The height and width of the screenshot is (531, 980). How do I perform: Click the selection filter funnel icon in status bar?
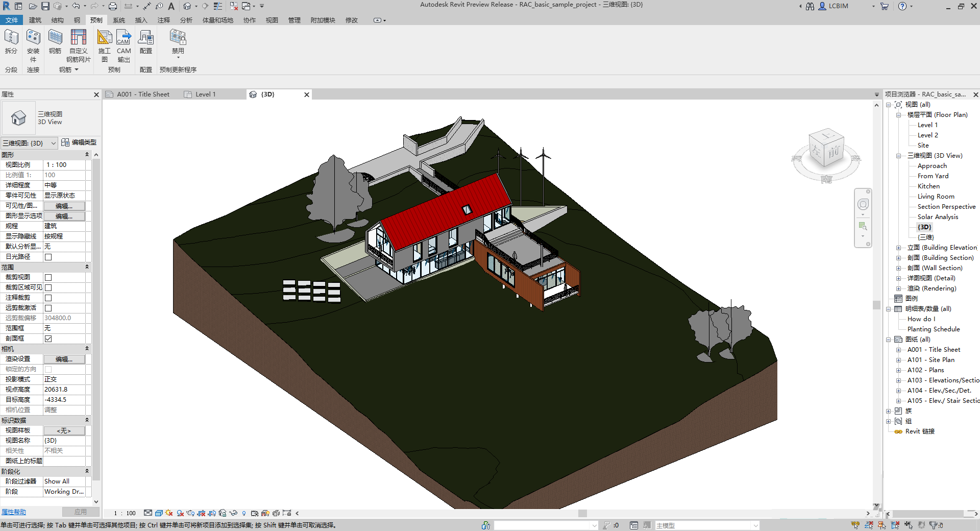pos(934,525)
